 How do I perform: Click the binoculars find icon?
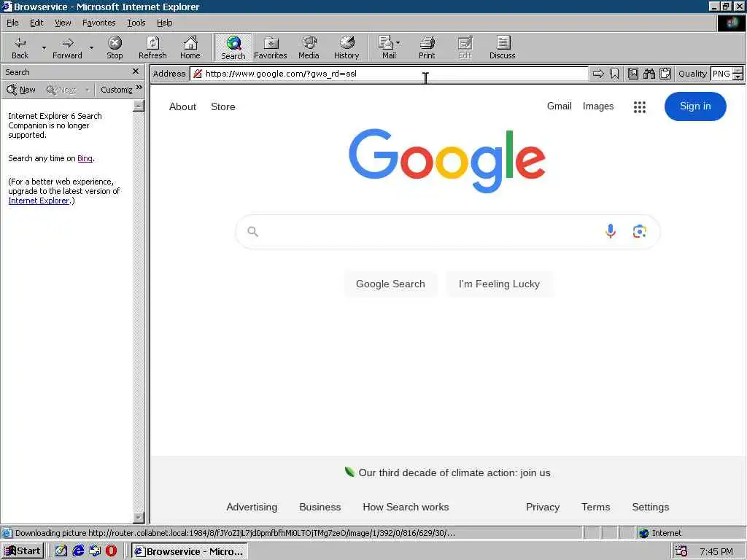pyautogui.click(x=649, y=74)
